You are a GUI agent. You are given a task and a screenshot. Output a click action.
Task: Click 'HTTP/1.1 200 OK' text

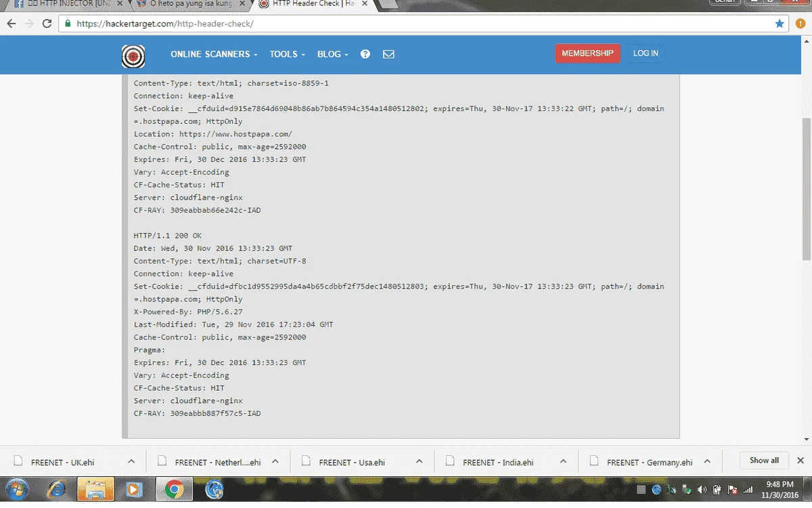tap(167, 236)
